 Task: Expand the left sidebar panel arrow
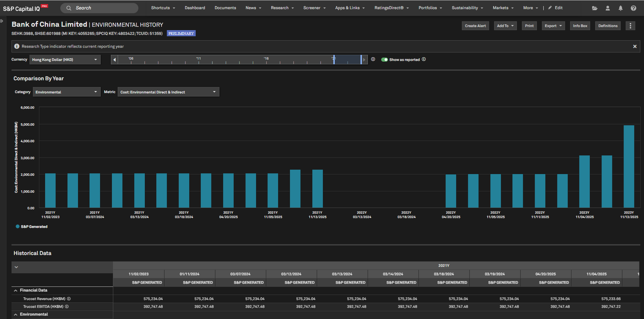tap(2, 21)
